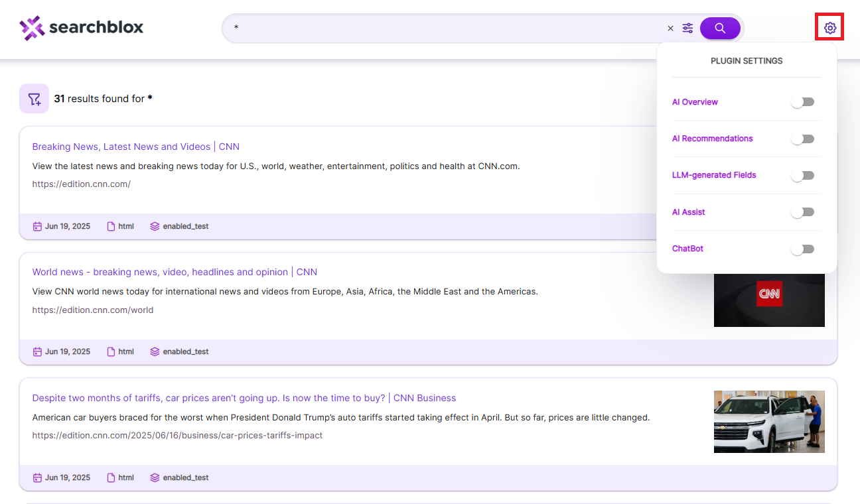Click the LLM-generated Fields label
This screenshot has height=504, width=860.
714,175
